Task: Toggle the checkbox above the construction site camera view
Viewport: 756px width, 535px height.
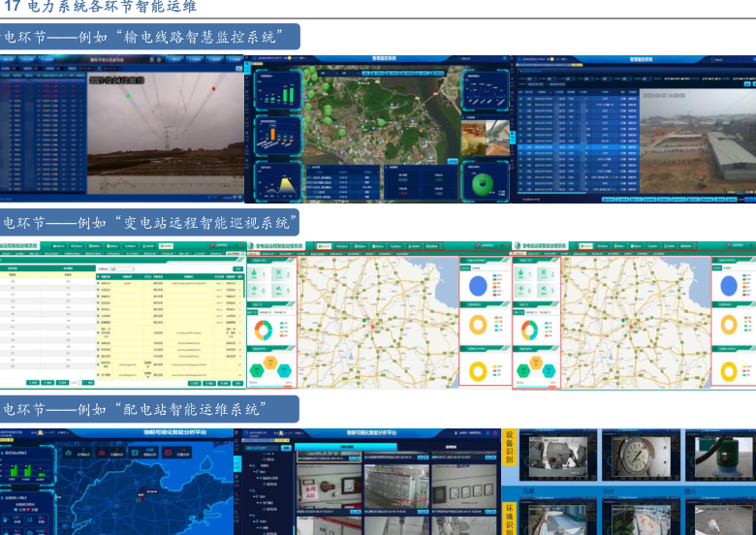Action: click(x=714, y=59)
